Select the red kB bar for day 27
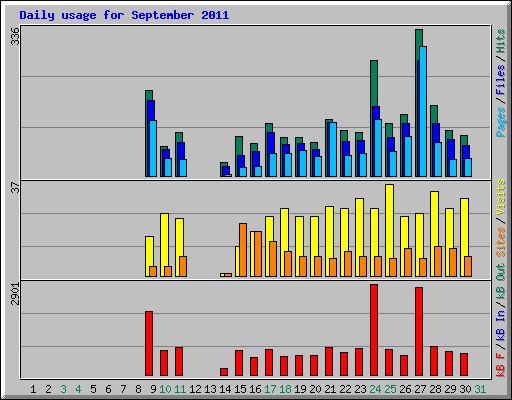The image size is (512, 400). [x=419, y=331]
